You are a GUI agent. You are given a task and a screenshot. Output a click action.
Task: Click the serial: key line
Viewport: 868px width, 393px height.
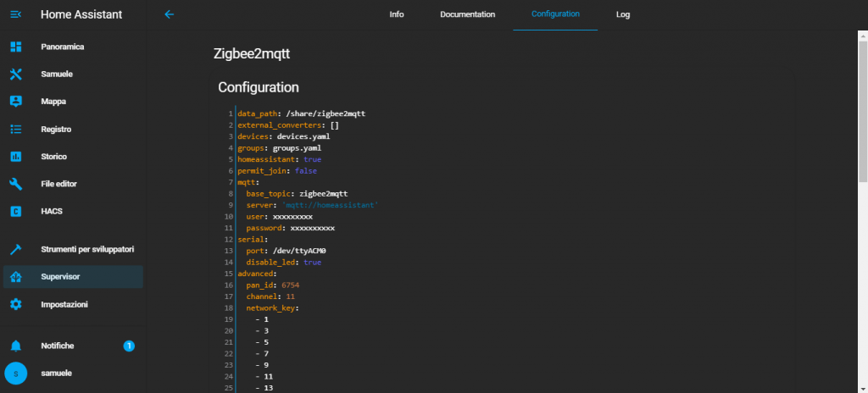[253, 240]
